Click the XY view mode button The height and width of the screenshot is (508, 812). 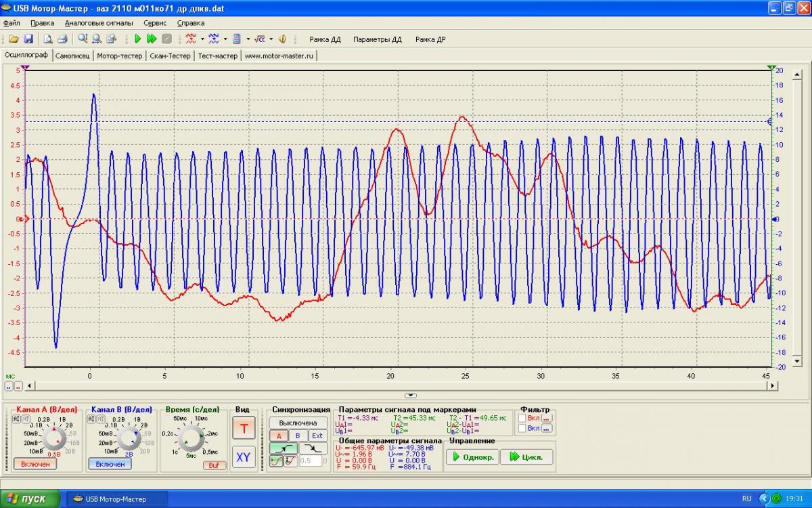point(243,457)
